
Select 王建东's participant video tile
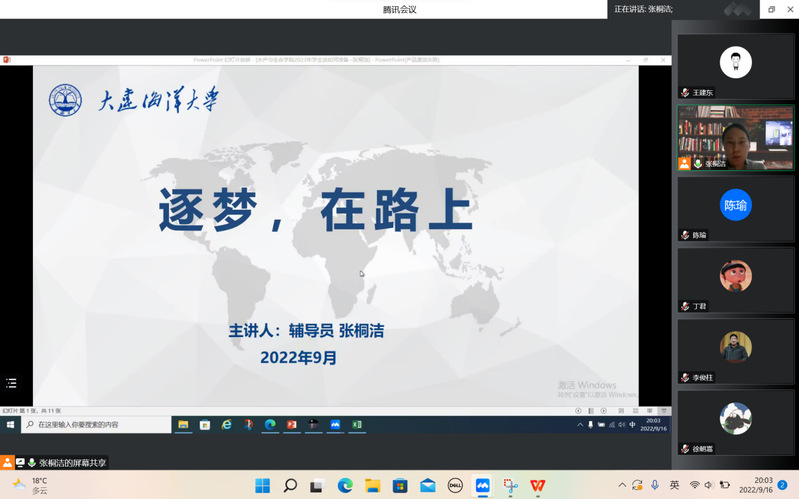[x=736, y=66]
